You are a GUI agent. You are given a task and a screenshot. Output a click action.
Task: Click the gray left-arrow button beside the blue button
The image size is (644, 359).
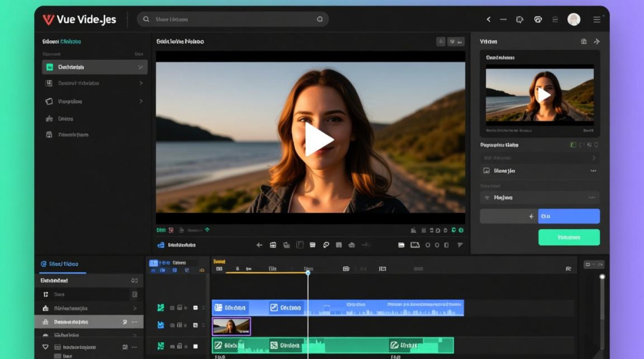tap(509, 216)
